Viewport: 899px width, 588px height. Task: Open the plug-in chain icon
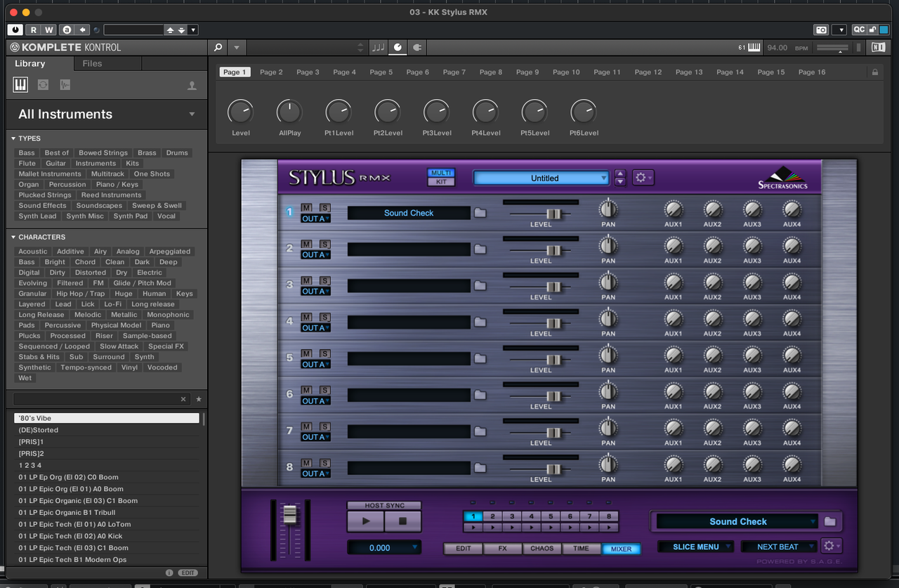pyautogui.click(x=417, y=47)
